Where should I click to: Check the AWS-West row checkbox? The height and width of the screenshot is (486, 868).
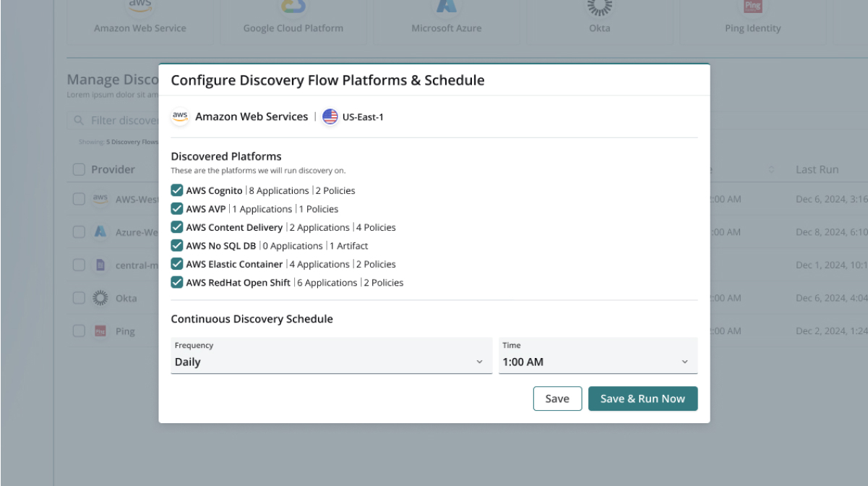coord(80,199)
